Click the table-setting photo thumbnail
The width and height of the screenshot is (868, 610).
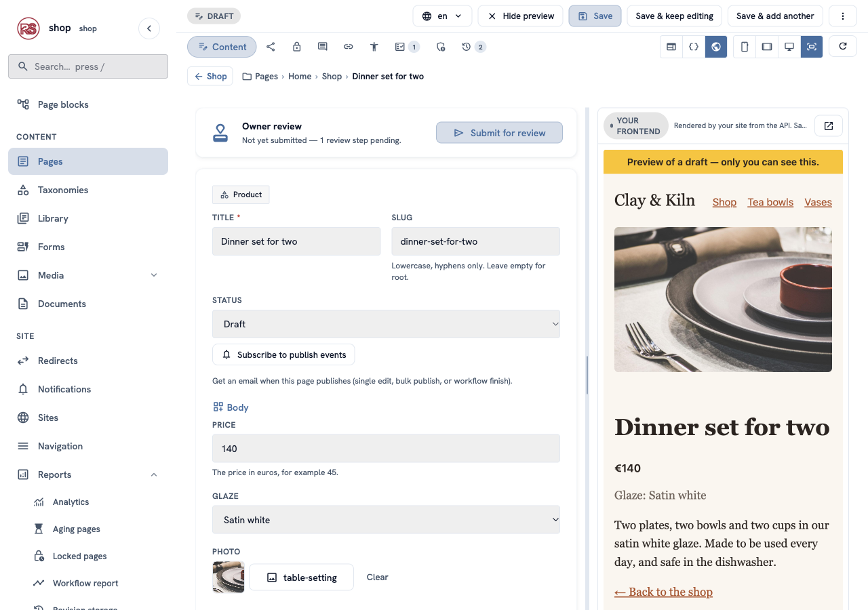point(228,577)
